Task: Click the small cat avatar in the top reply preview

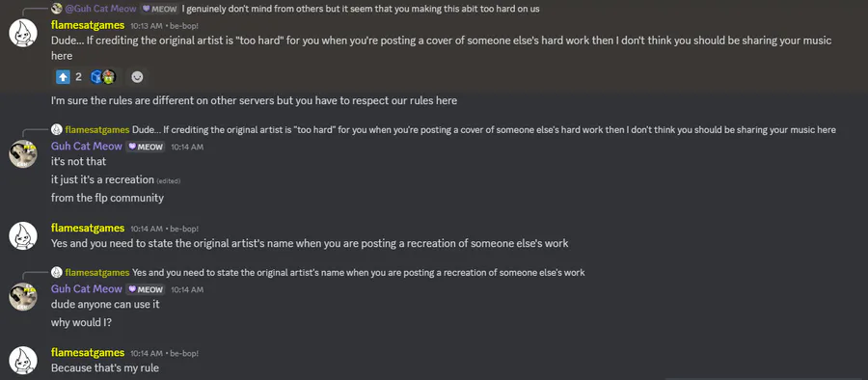Action: 57,9
